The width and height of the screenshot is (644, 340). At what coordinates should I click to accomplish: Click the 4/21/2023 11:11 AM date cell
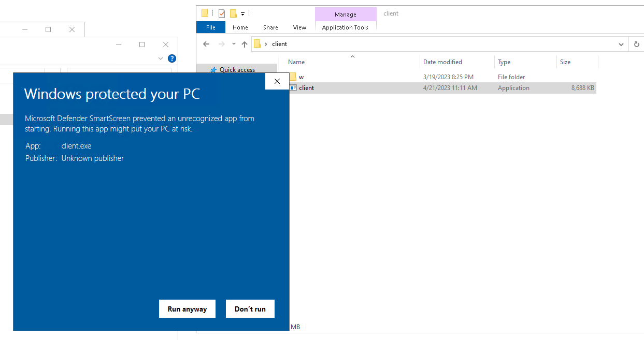(x=450, y=88)
